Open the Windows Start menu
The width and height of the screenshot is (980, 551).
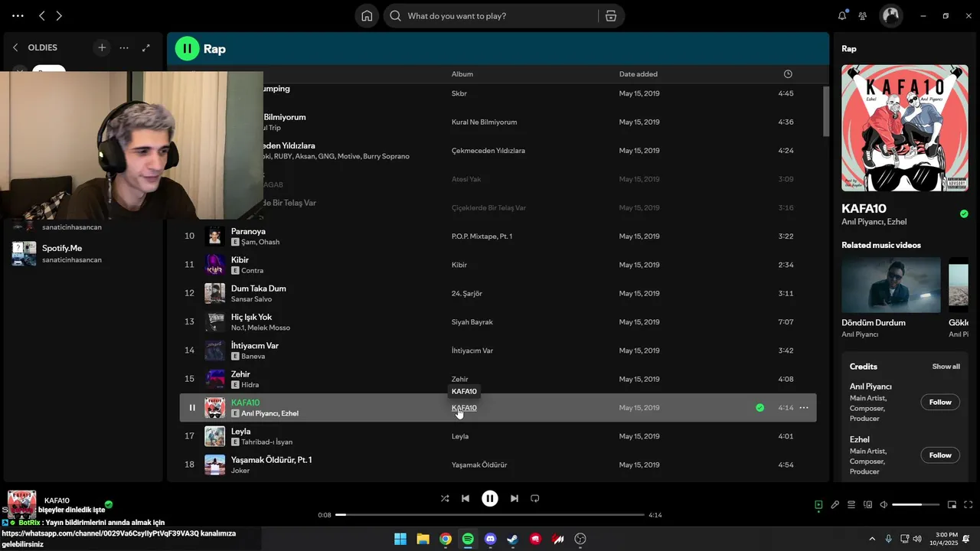pos(400,539)
